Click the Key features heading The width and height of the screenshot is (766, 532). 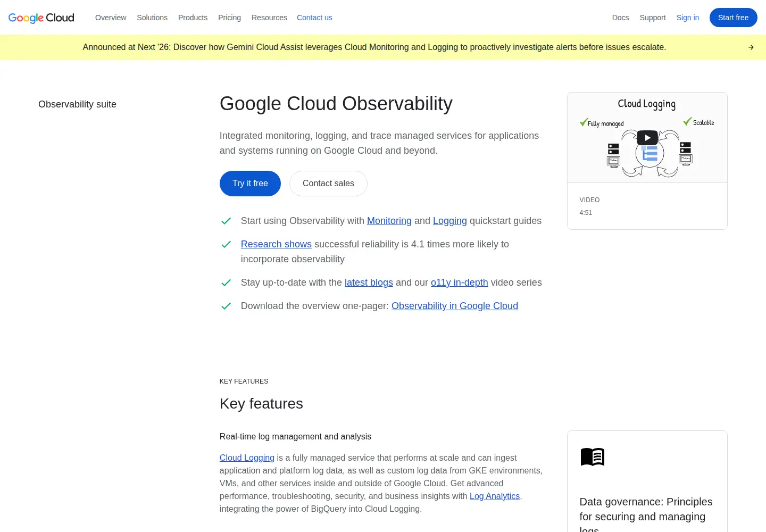pyautogui.click(x=261, y=404)
